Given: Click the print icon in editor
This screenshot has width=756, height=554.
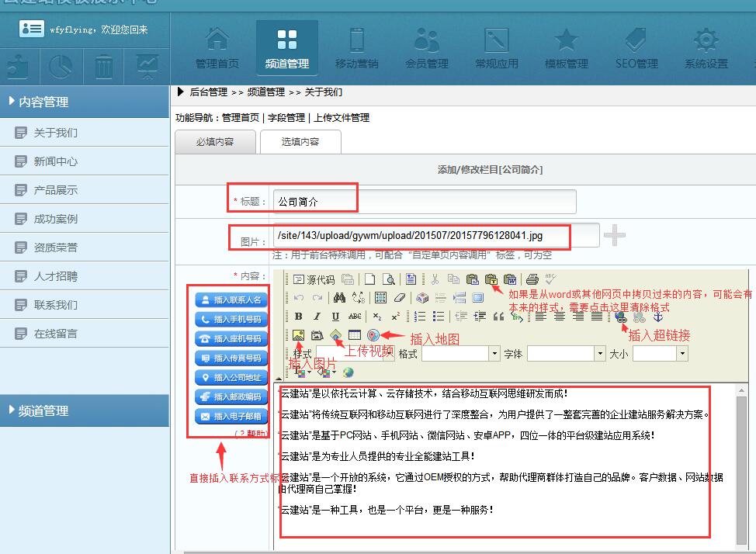Looking at the screenshot, I should [x=532, y=279].
